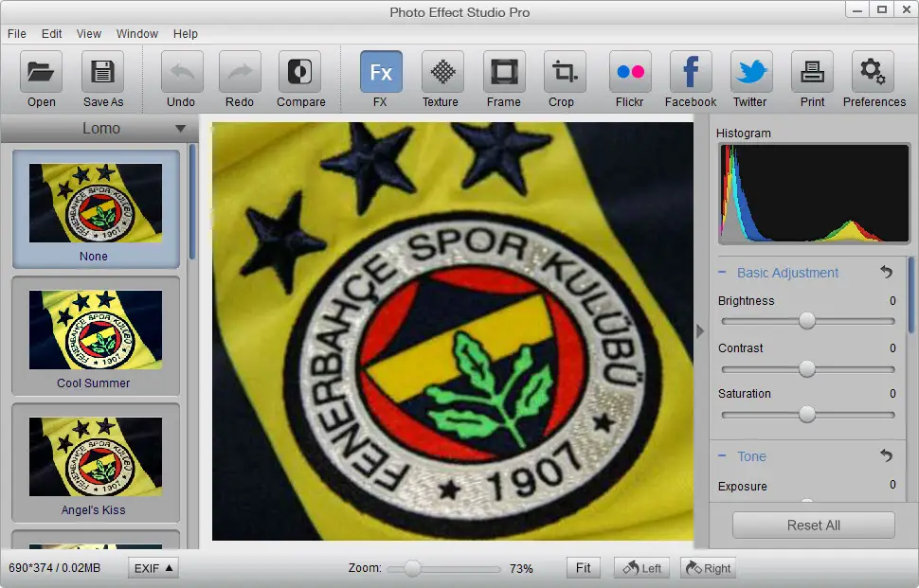
Task: Select the FX effects tool
Action: point(381,72)
